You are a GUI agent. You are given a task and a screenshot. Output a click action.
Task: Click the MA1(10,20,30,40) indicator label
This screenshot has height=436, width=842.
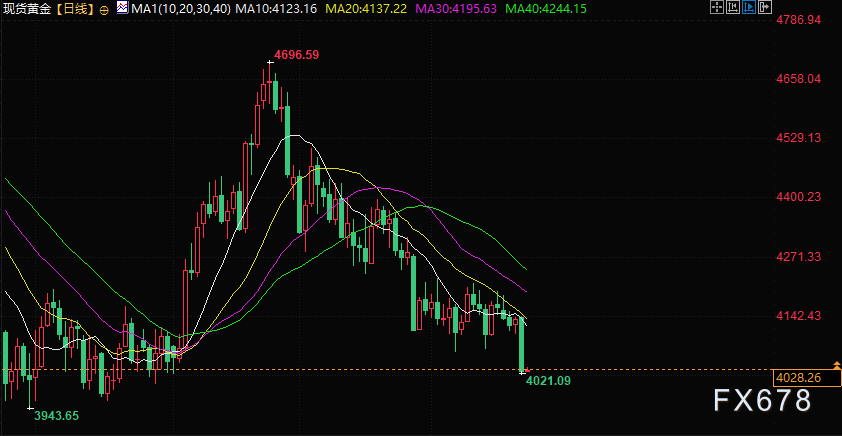click(182, 9)
